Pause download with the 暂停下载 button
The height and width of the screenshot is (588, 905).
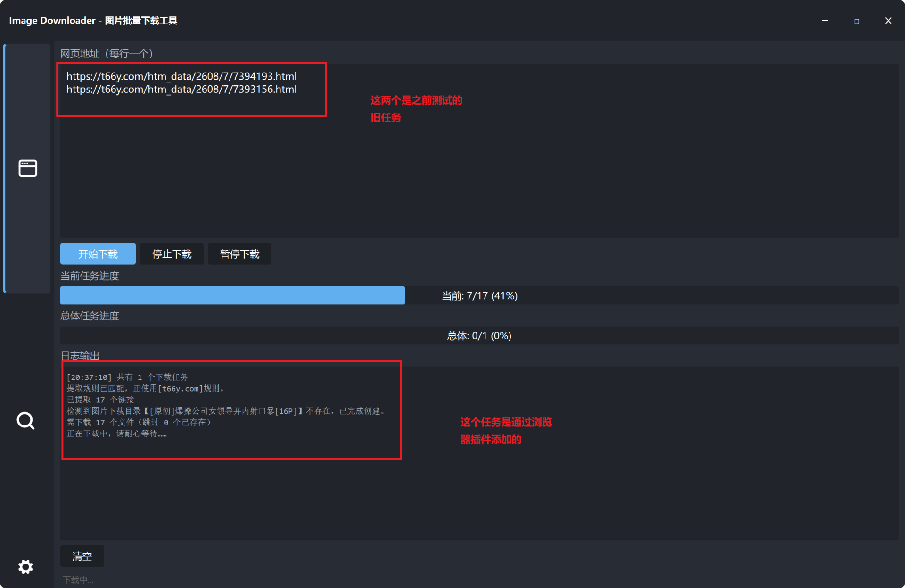point(240,254)
